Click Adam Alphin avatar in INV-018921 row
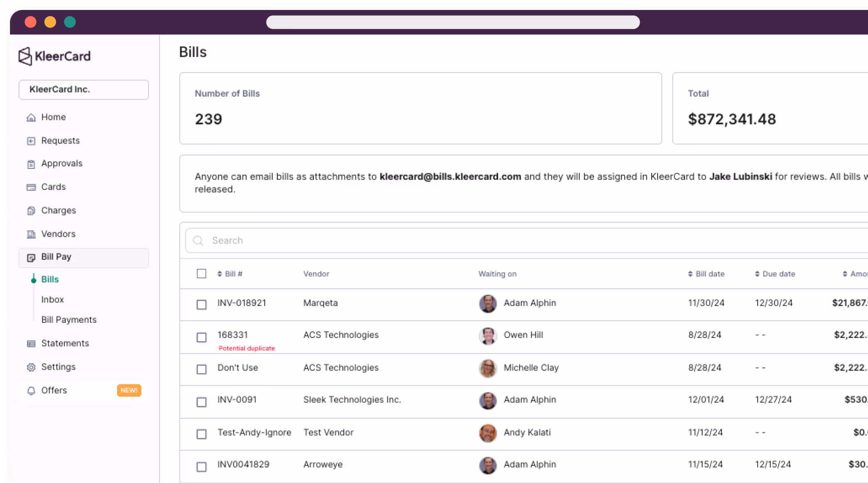 (488, 303)
